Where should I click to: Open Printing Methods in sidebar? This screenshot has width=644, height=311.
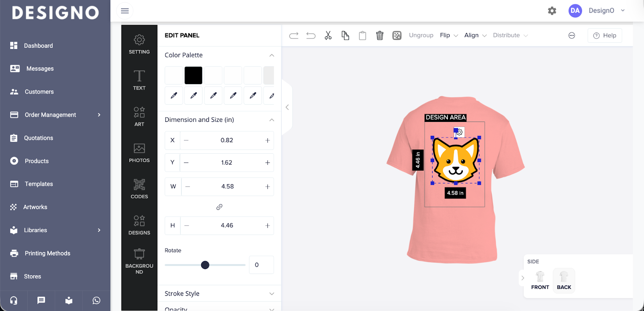point(47,253)
